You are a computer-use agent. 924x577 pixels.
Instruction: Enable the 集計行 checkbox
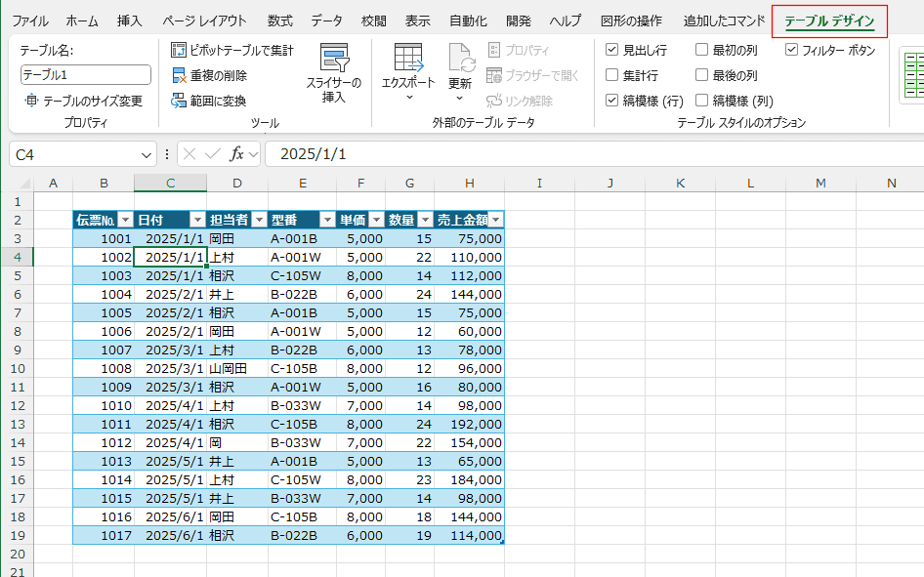[x=612, y=75]
